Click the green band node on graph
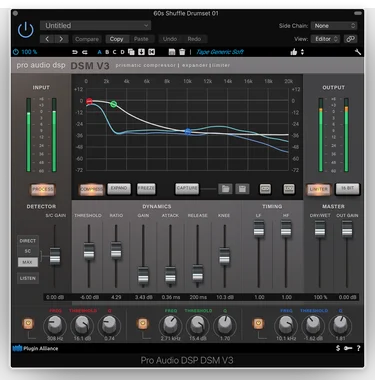 114,104
